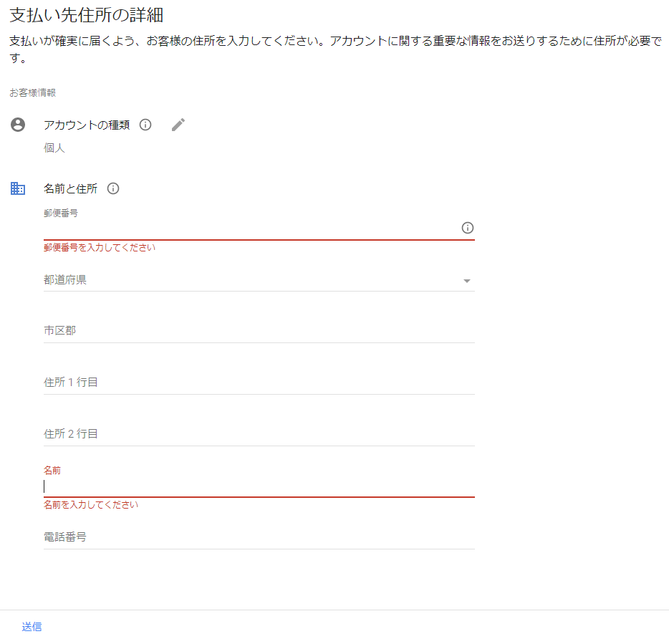This screenshot has height=644, width=669.
Task: Open the 都道府県 prefecture dropdown
Action: [259, 280]
